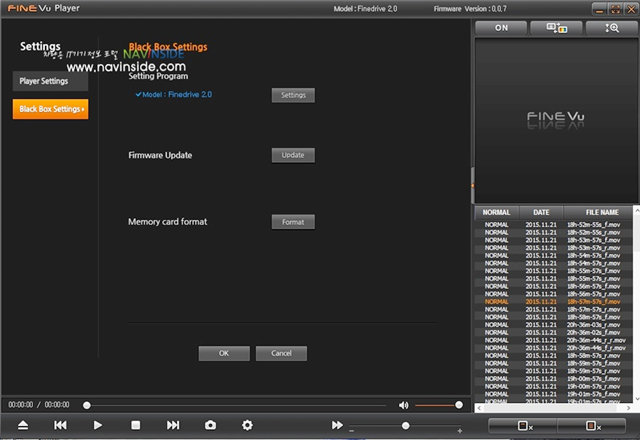This screenshot has height=440, width=640.
Task: Click the fast-forward speed icon
Action: (x=337, y=425)
